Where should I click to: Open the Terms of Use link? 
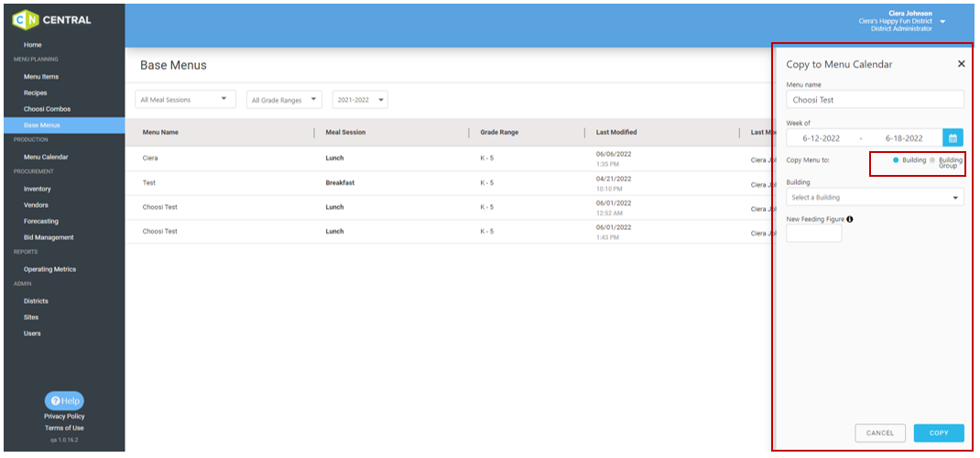click(x=64, y=428)
